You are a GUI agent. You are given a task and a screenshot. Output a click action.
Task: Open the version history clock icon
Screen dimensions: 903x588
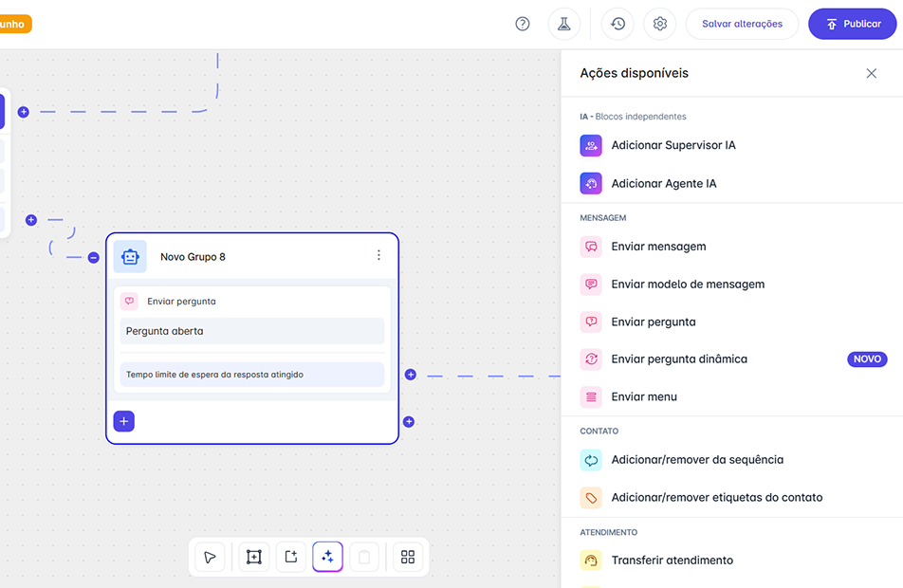(617, 24)
